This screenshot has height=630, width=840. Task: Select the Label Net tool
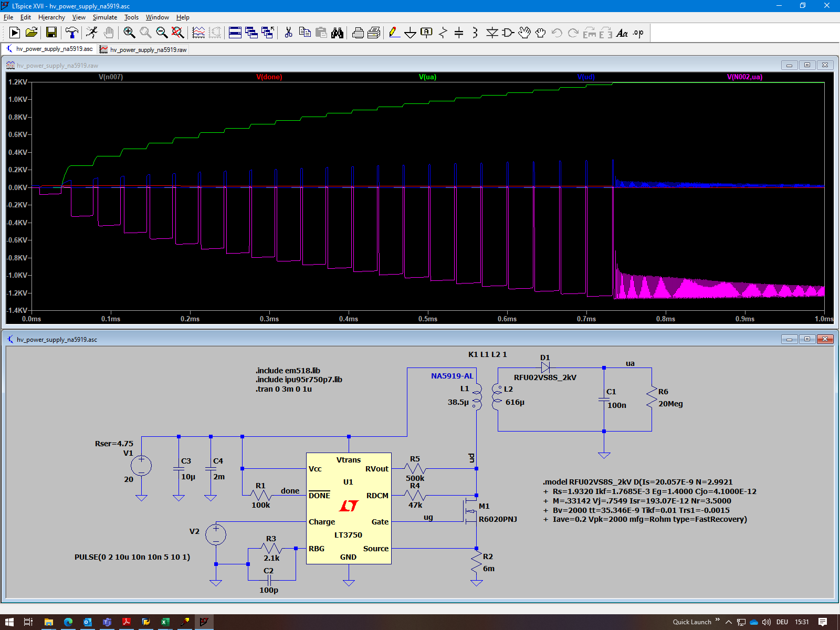426,33
